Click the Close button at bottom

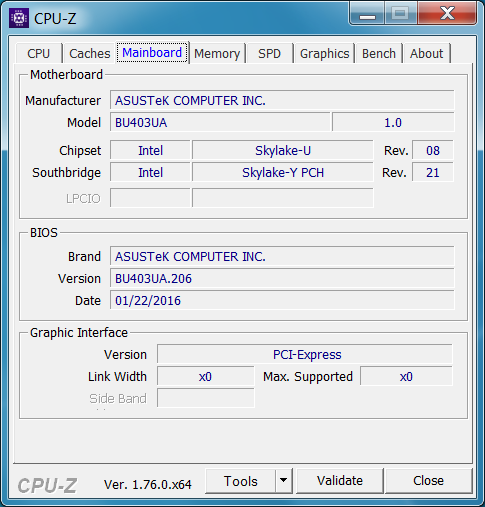[428, 481]
